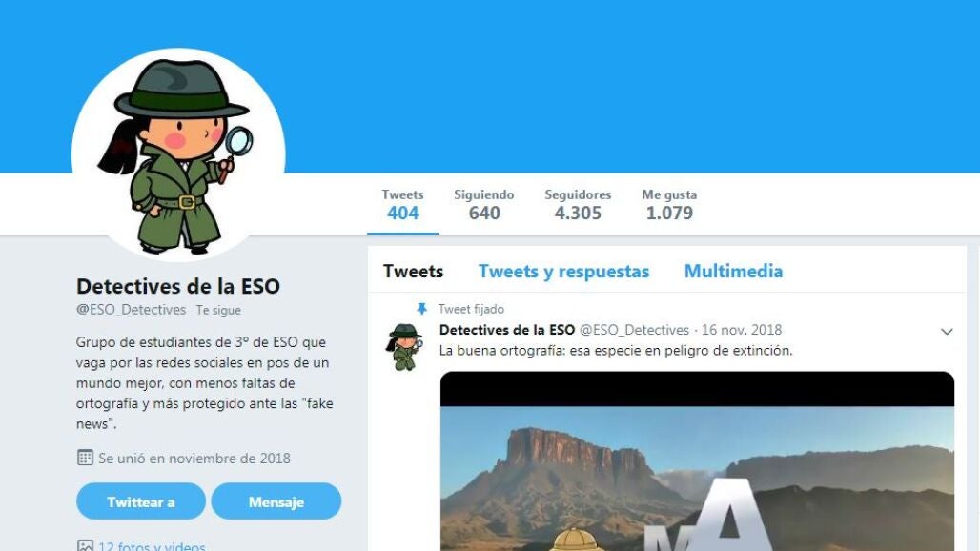Viewport: 980px width, 551px height.
Task: Click the calendar icon next to join date
Action: pyautogui.click(x=85, y=458)
